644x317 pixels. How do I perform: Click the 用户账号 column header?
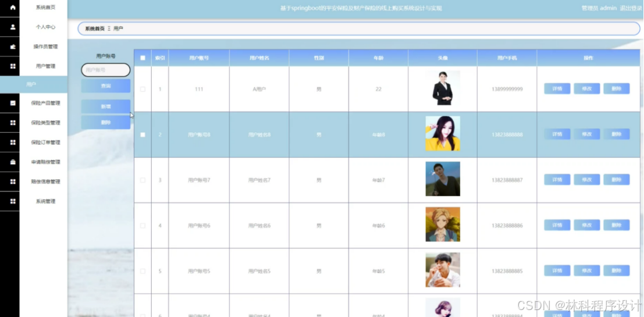pyautogui.click(x=199, y=58)
